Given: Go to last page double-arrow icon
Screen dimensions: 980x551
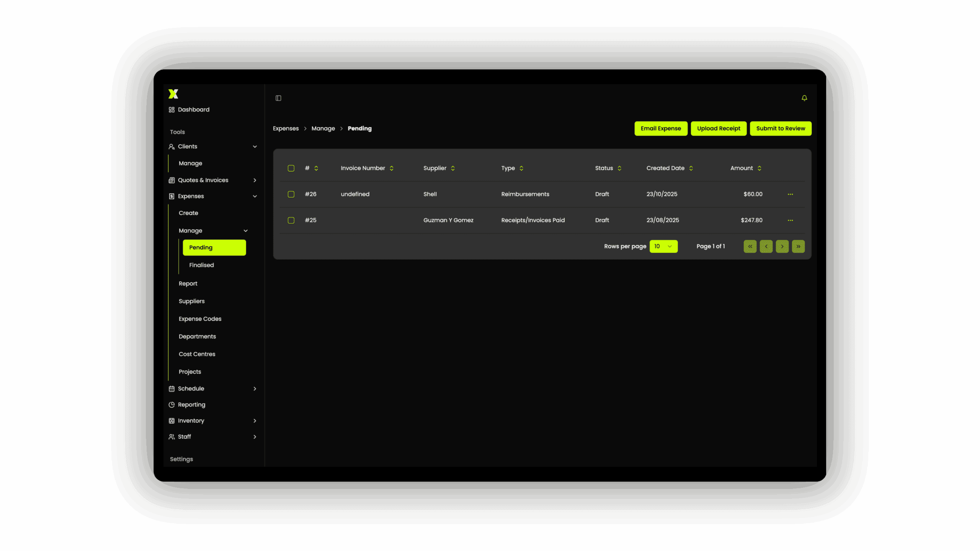Looking at the screenshot, I should (798, 246).
